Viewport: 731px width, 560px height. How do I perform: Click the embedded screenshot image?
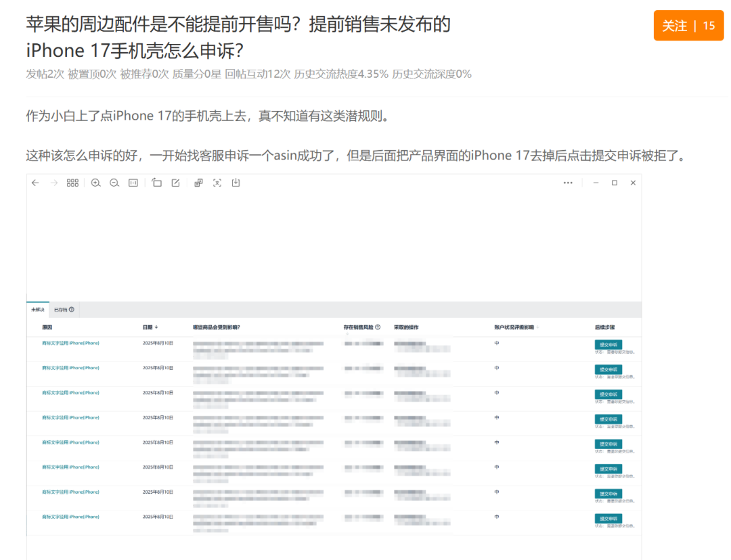(x=334, y=367)
